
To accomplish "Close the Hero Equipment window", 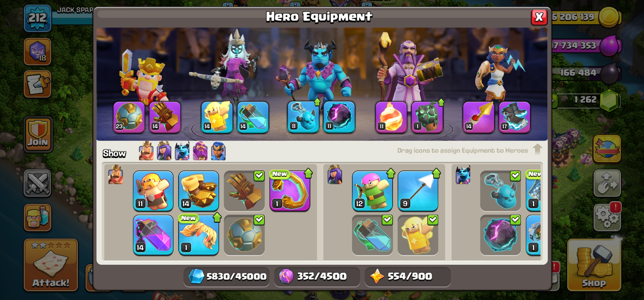I will coord(539,17).
